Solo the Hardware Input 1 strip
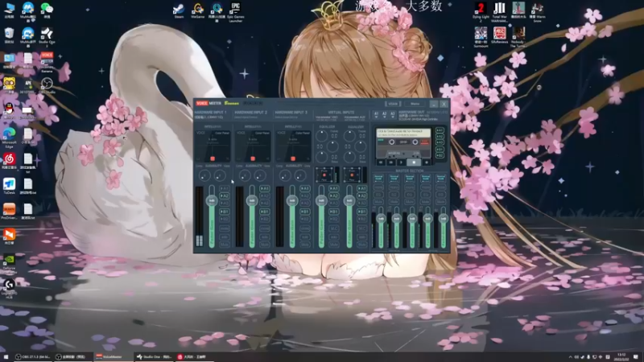 [x=225, y=237]
